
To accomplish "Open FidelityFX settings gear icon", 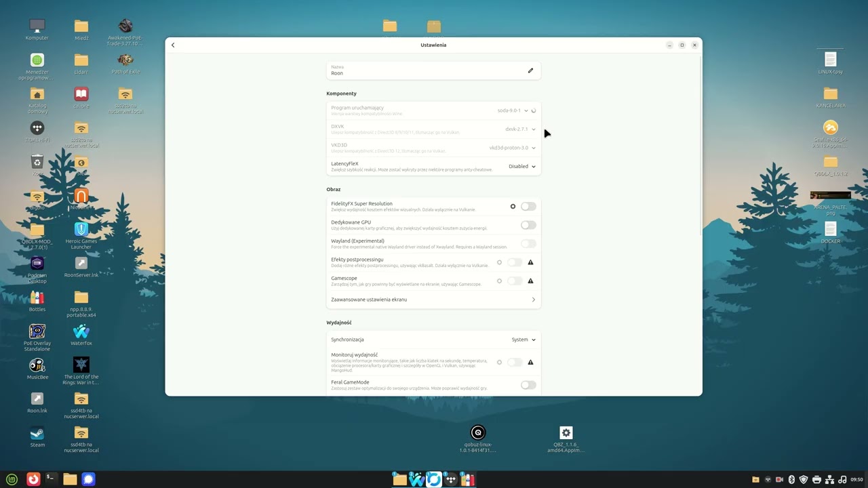I will (513, 206).
